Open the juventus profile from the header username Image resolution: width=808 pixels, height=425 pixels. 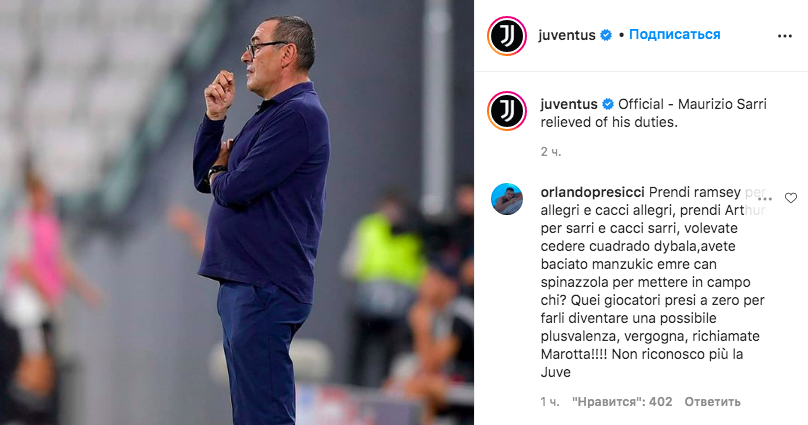[x=567, y=35]
